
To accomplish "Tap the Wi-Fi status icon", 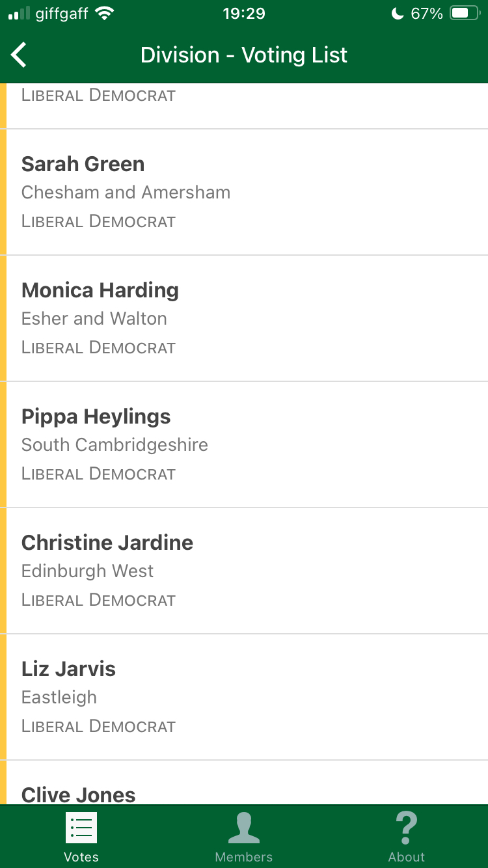I will (103, 14).
